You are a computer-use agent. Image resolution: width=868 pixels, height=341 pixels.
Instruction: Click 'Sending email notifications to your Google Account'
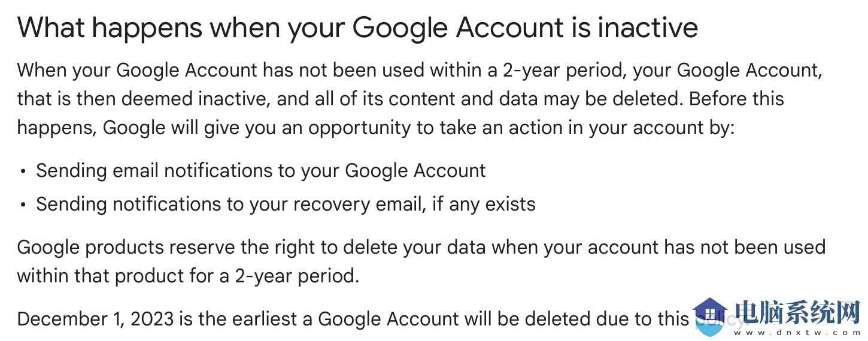[x=261, y=171]
